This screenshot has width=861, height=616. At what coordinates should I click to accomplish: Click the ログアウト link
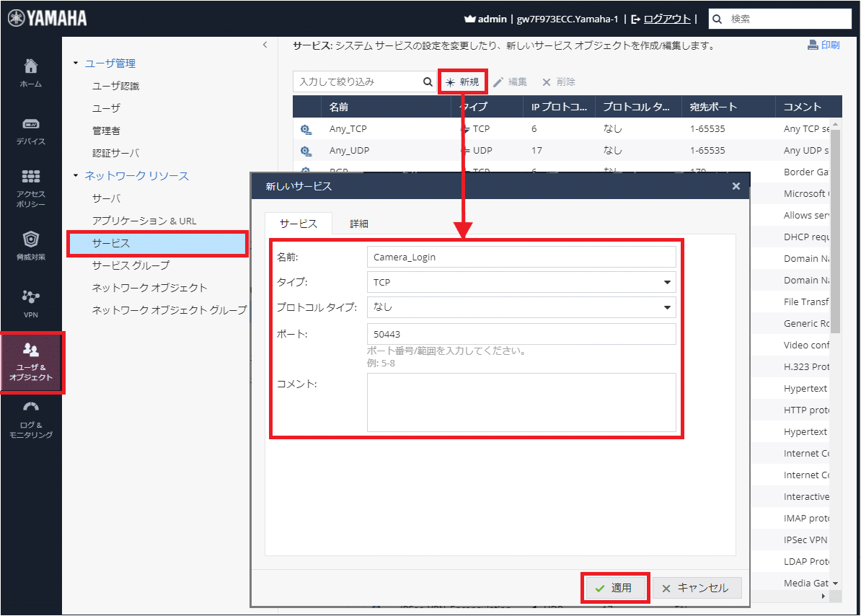click(x=666, y=19)
